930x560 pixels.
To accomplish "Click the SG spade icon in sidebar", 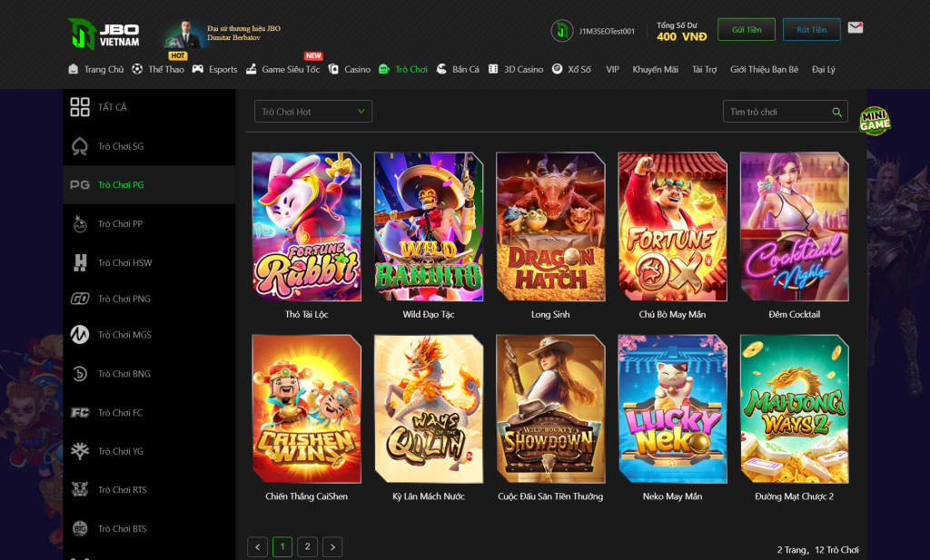I will (80, 146).
